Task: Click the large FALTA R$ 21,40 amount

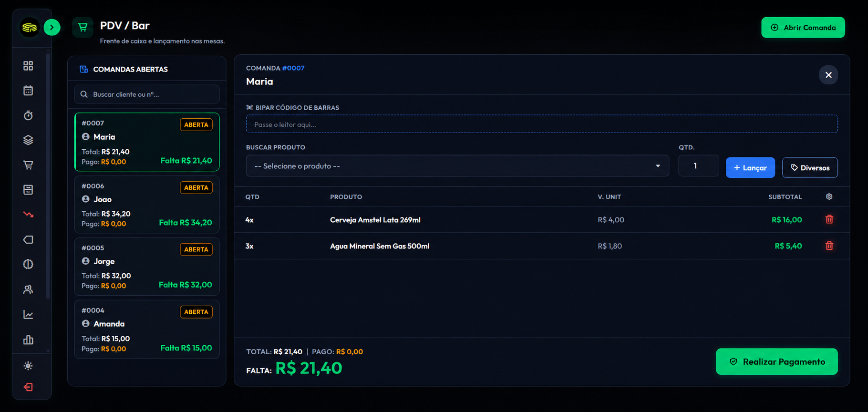Action: click(x=309, y=368)
